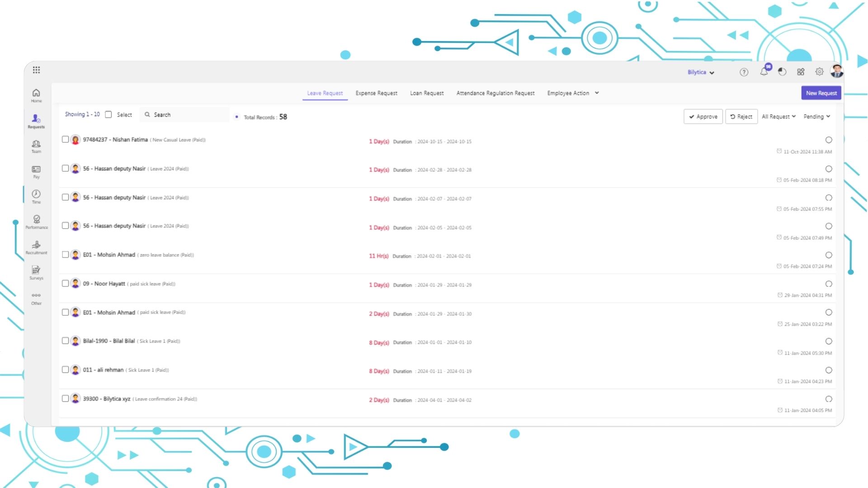
Task: Toggle checkbox for Nishan Fatima request
Action: 66,139
